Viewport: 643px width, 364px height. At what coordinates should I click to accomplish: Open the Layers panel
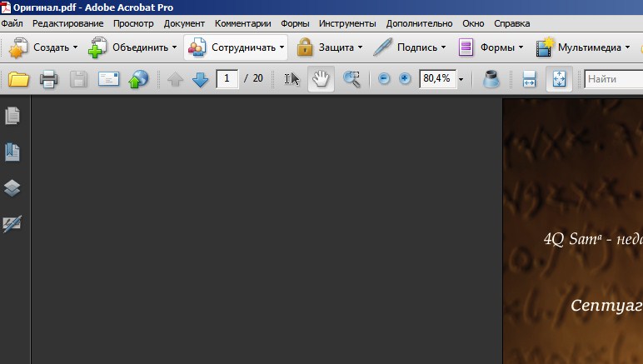pos(12,188)
